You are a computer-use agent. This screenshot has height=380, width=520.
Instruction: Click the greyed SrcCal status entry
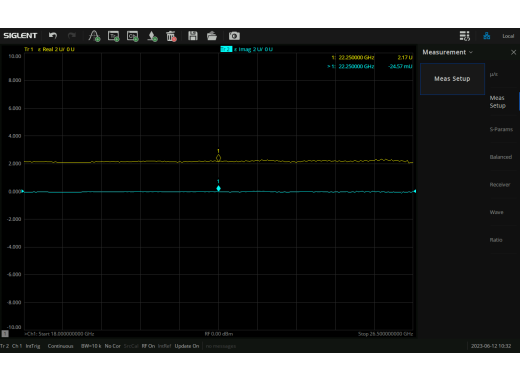pos(131,346)
